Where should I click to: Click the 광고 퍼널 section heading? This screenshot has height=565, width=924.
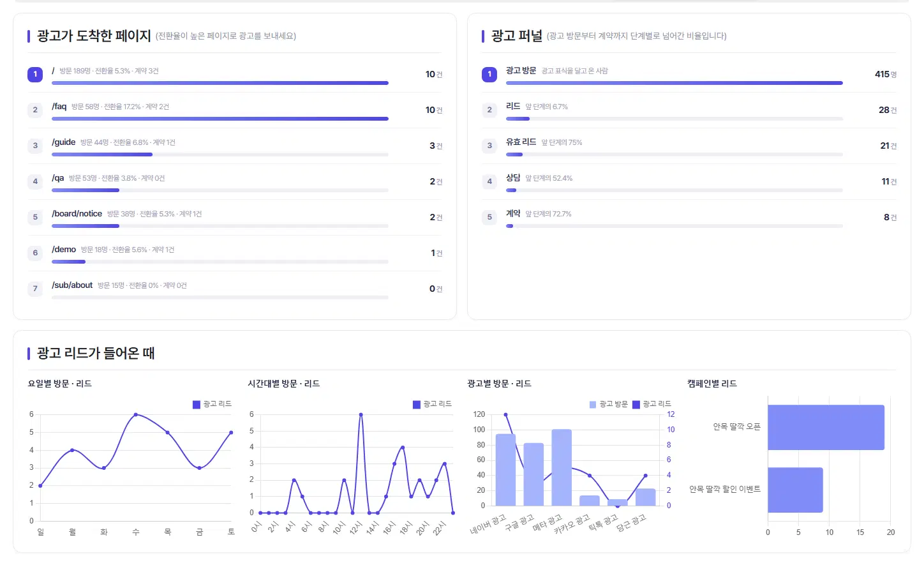517,36
